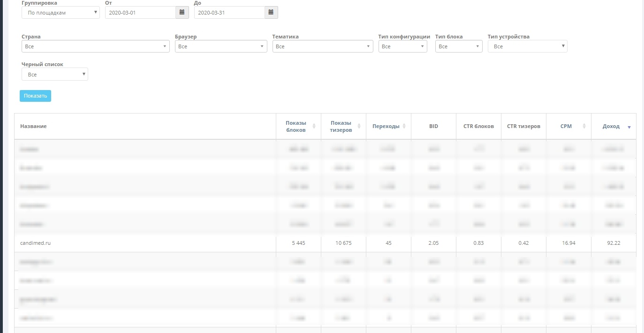Click the 16.94 CPM cell
Viewport: 644px width, 333px height.
pyautogui.click(x=568, y=243)
